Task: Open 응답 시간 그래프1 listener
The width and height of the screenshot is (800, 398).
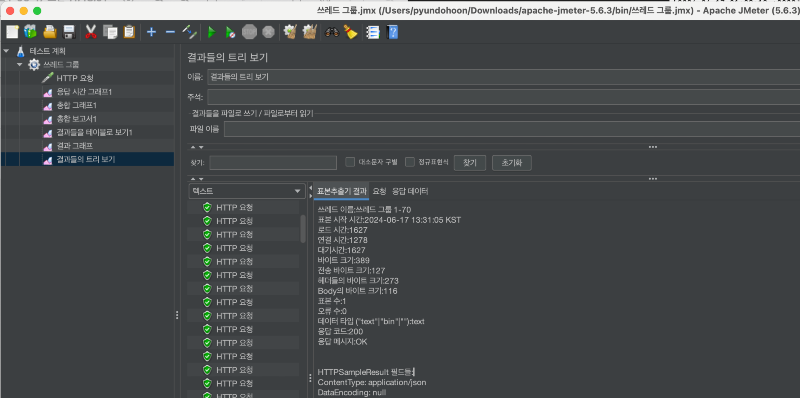Action: [84, 91]
